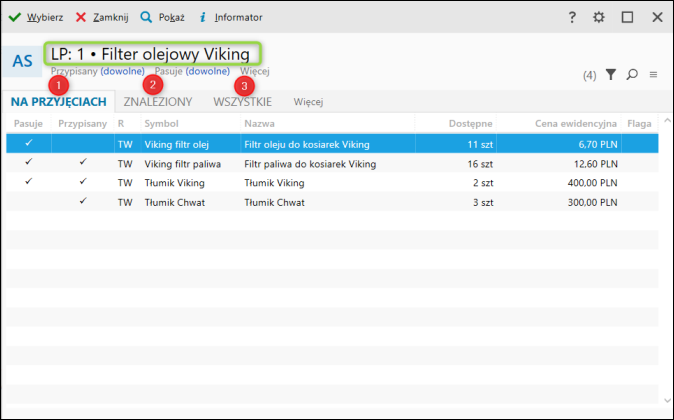Click the 3 szt availability value
The height and width of the screenshot is (420, 674).
[x=483, y=202]
